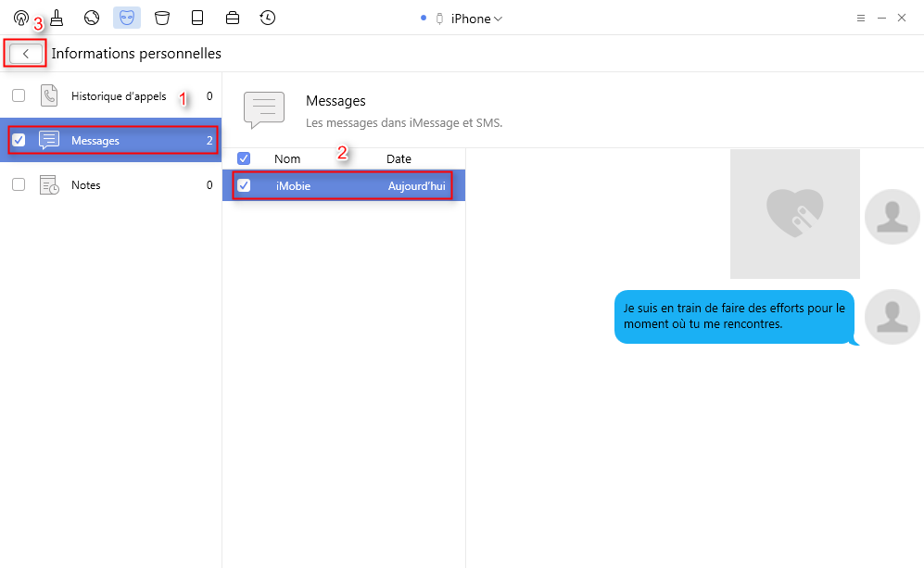Screen dimensions: 924x568
Task: Click the avatar beside the image message
Action: (x=892, y=217)
